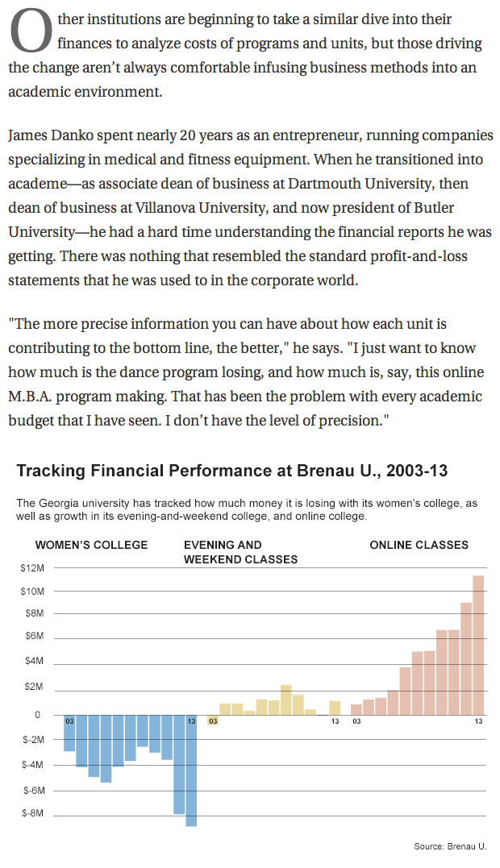The image size is (500, 868).
Task: Click the chart title 'Tracking Financial Performance at Brenau U.'
Action: coord(232,471)
